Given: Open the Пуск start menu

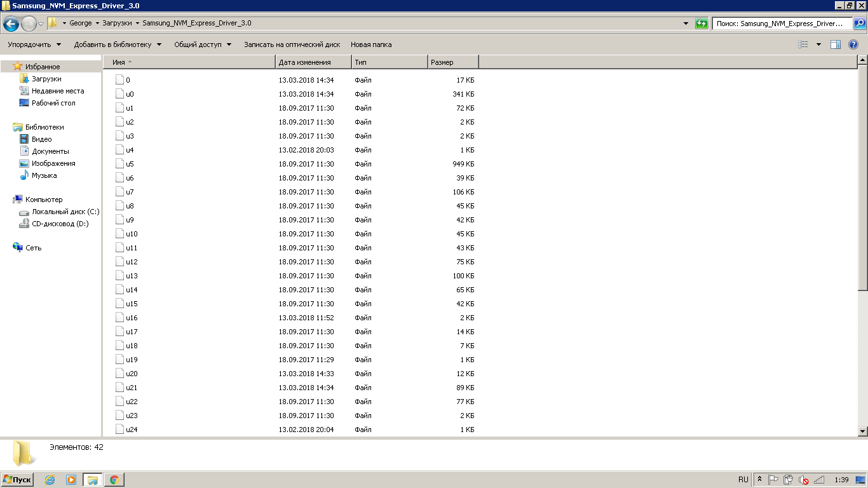Looking at the screenshot, I should pyautogui.click(x=18, y=480).
